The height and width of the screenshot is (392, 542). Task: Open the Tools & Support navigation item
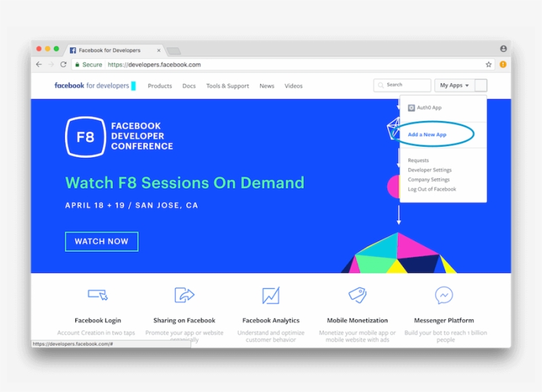pos(227,86)
